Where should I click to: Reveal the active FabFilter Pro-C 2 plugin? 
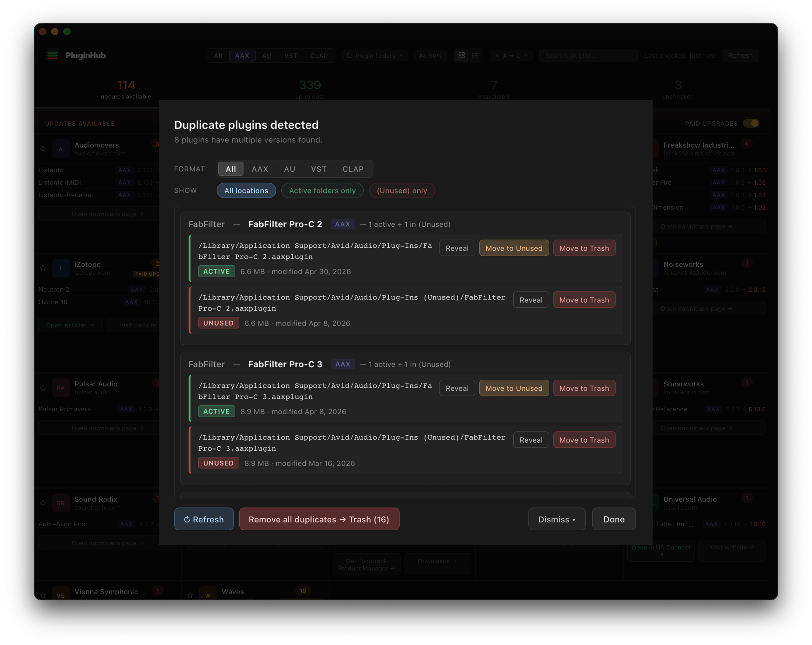pyautogui.click(x=457, y=248)
